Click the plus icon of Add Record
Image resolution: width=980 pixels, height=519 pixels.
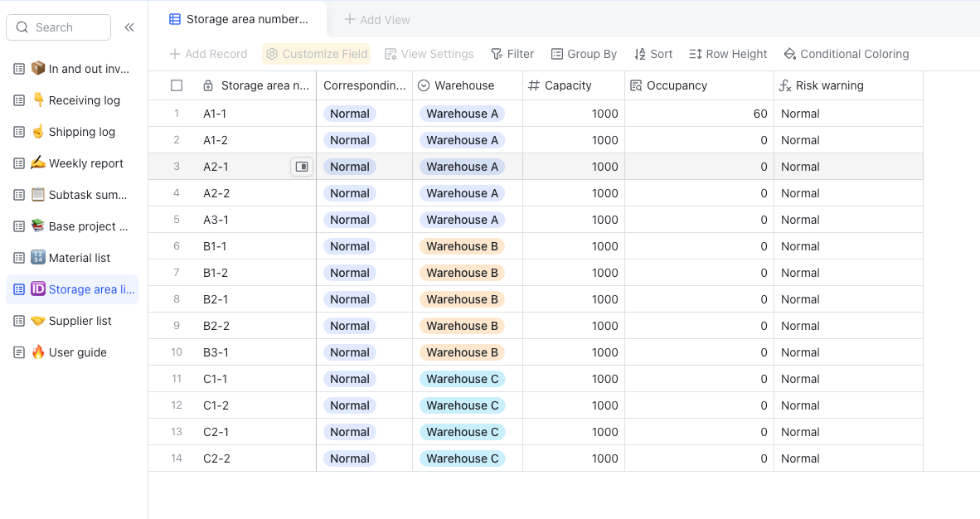tap(175, 54)
